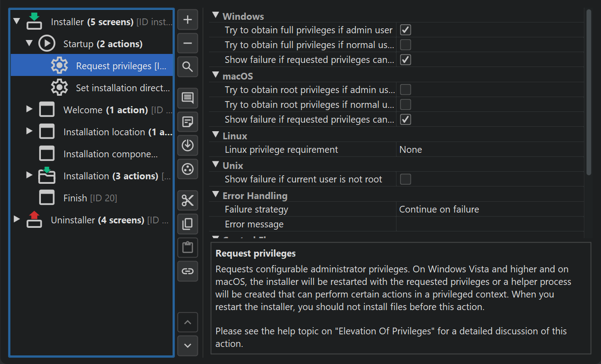Screen dimensions: 601x364
Task: Enable macOS root privileges if admin user
Action: [x=405, y=90]
